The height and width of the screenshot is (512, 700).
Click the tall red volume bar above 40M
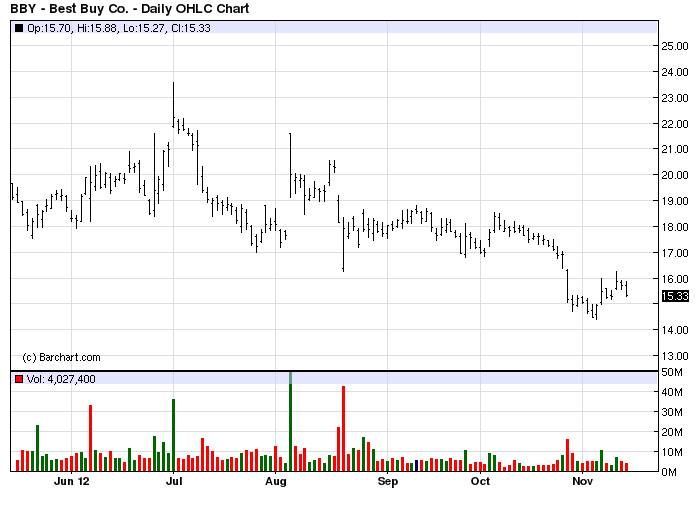click(x=343, y=429)
